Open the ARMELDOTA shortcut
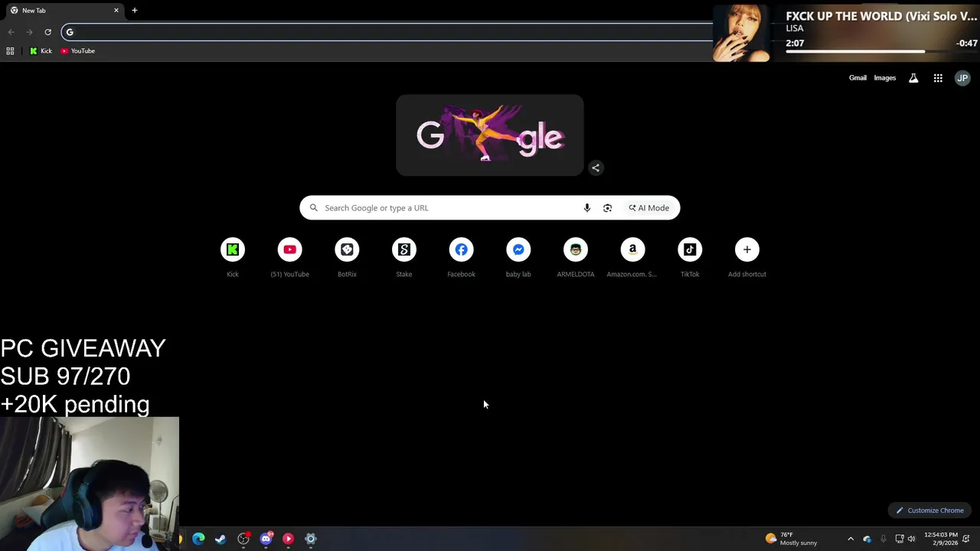This screenshot has height=551, width=980. coord(576,257)
